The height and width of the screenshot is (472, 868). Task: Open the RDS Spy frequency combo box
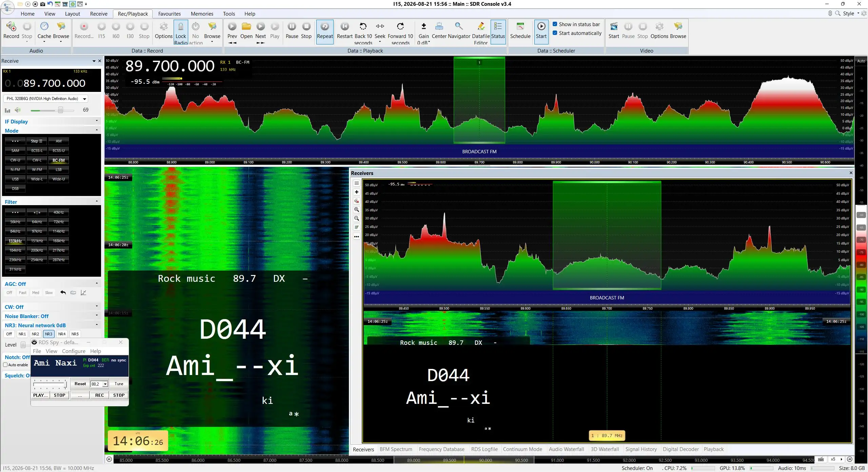[x=99, y=384]
